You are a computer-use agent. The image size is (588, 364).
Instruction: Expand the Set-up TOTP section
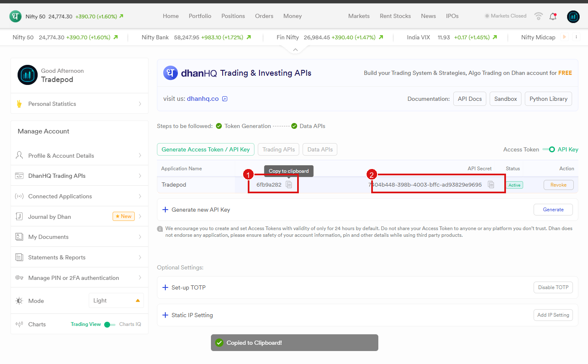(x=165, y=287)
